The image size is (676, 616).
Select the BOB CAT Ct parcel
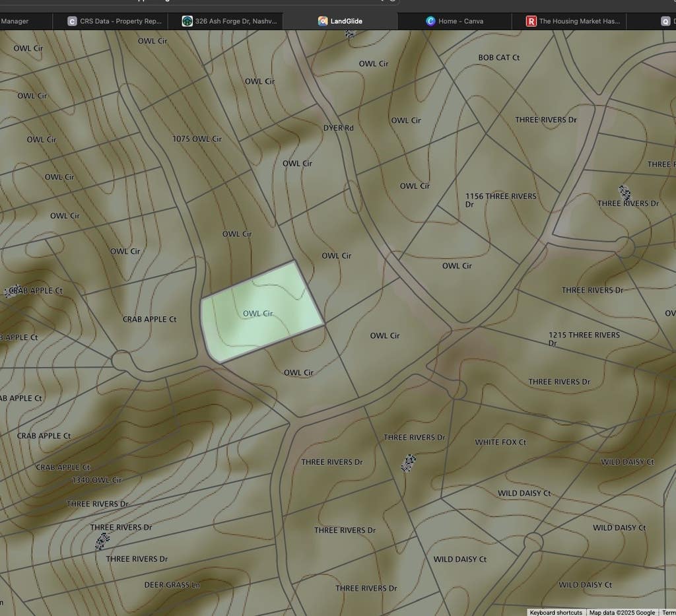(499, 57)
